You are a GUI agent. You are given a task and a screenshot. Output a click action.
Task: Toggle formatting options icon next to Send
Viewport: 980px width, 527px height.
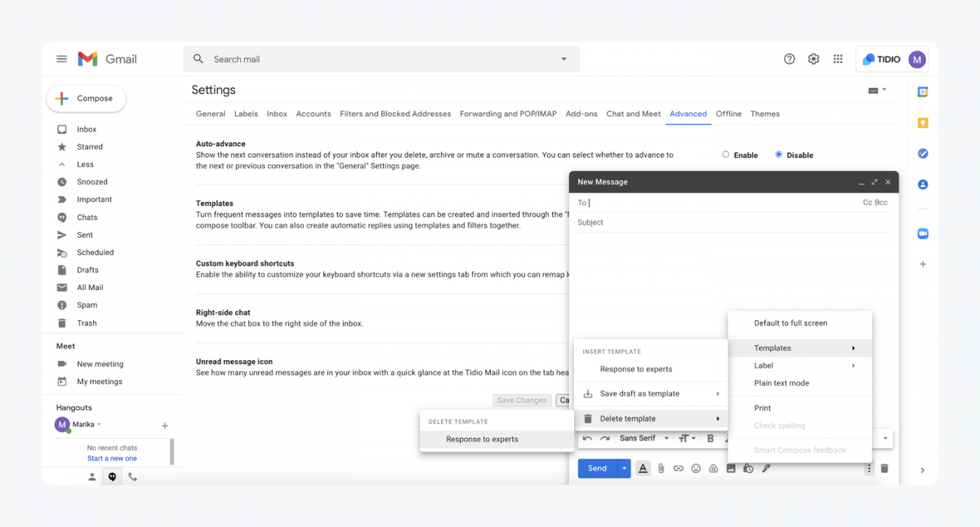pos(643,468)
